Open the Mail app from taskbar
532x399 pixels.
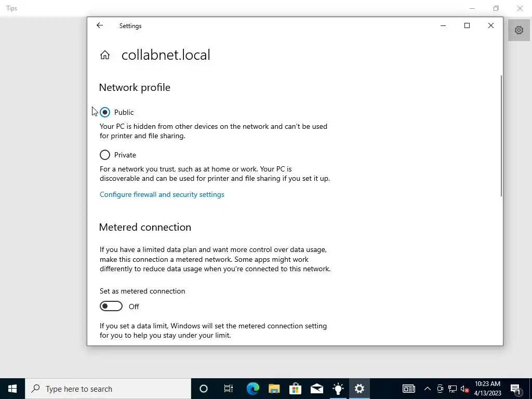click(317, 389)
